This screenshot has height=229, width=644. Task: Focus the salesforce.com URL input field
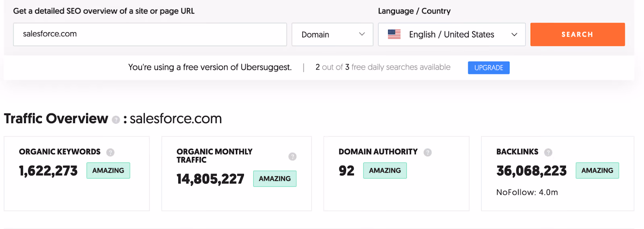tap(150, 34)
